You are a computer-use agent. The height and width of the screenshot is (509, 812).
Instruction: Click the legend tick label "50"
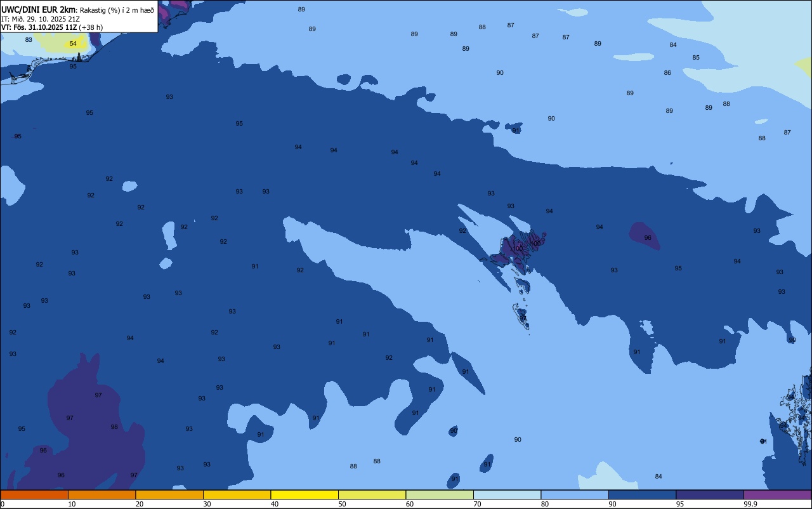(x=342, y=504)
